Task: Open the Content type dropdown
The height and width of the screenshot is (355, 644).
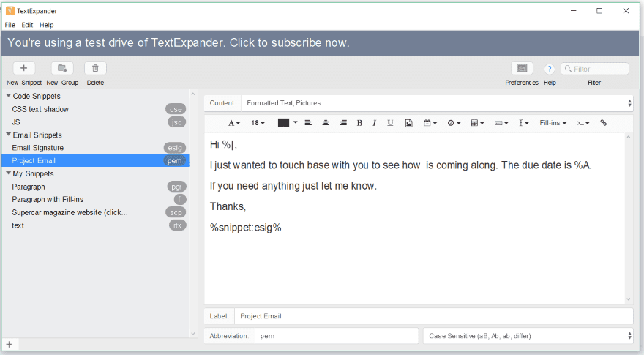Action: point(436,103)
